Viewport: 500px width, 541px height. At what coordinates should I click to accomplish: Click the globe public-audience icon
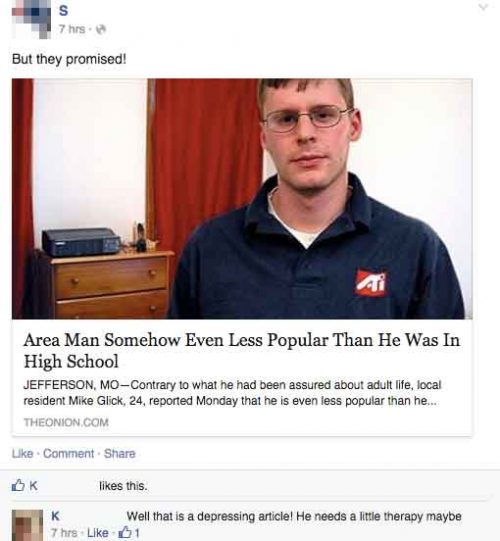tap(101, 30)
